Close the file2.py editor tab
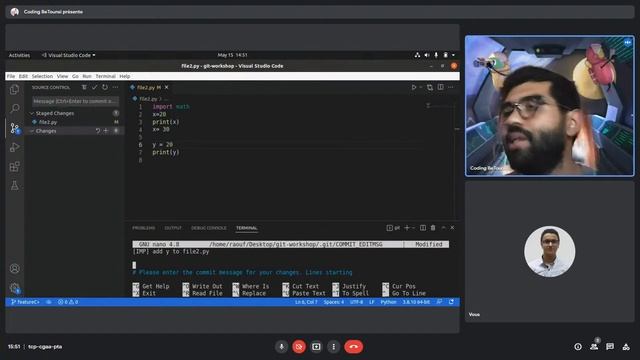 167,87
